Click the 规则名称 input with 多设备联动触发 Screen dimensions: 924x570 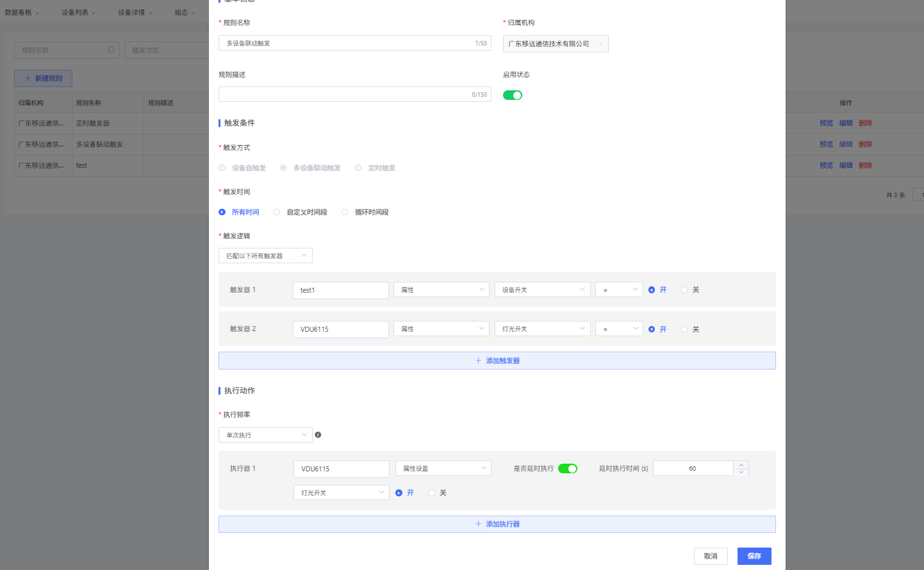coord(346,44)
